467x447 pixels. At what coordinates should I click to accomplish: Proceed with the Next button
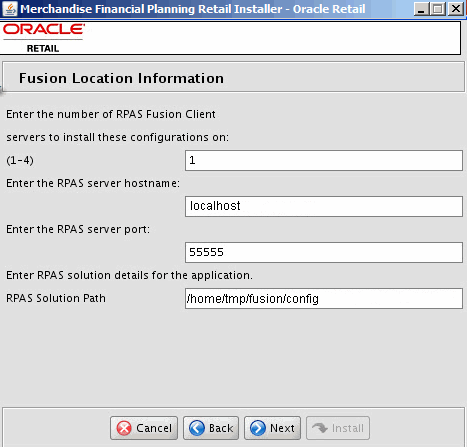[x=272, y=428]
